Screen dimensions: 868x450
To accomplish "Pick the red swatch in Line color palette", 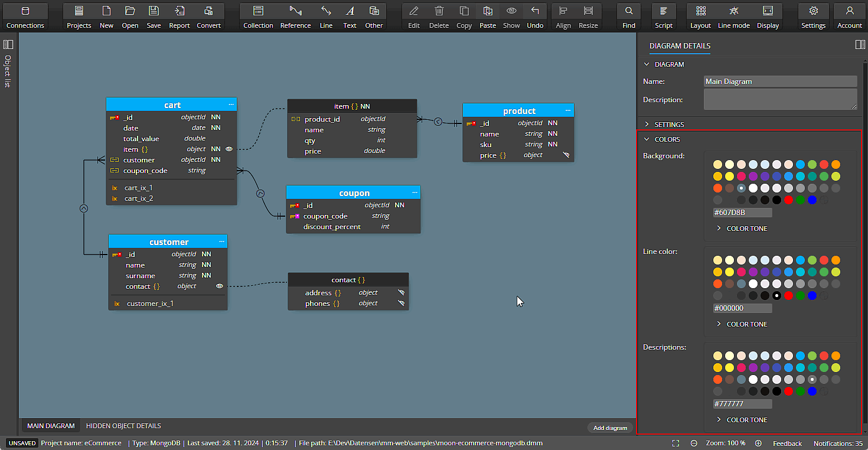I will (x=788, y=296).
